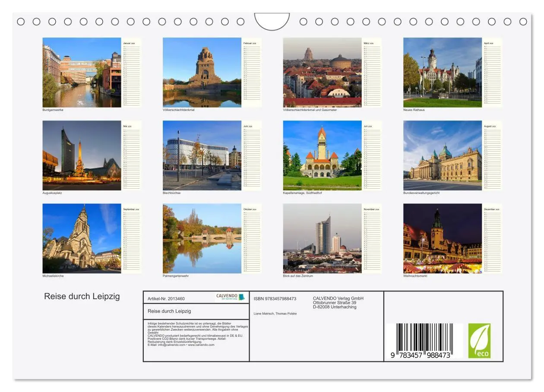Open the Blechbüchse June photo

tap(202, 155)
